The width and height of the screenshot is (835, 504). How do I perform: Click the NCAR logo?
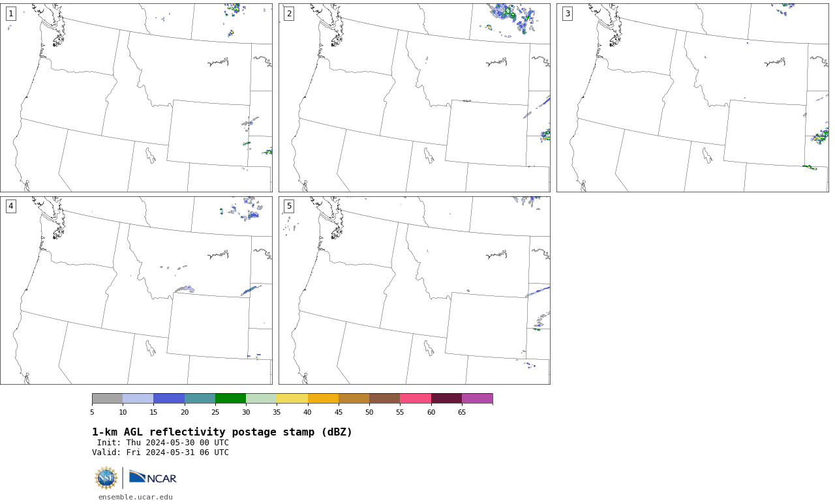[153, 477]
